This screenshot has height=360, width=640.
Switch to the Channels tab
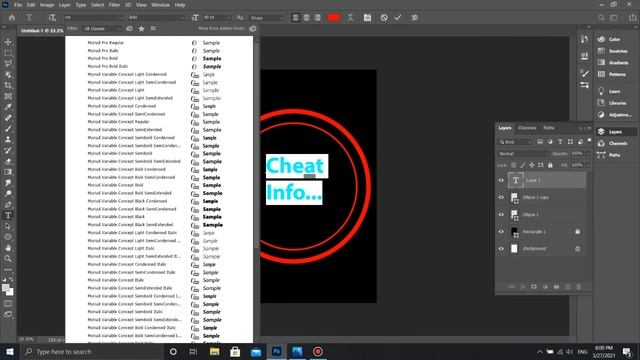[527, 128]
